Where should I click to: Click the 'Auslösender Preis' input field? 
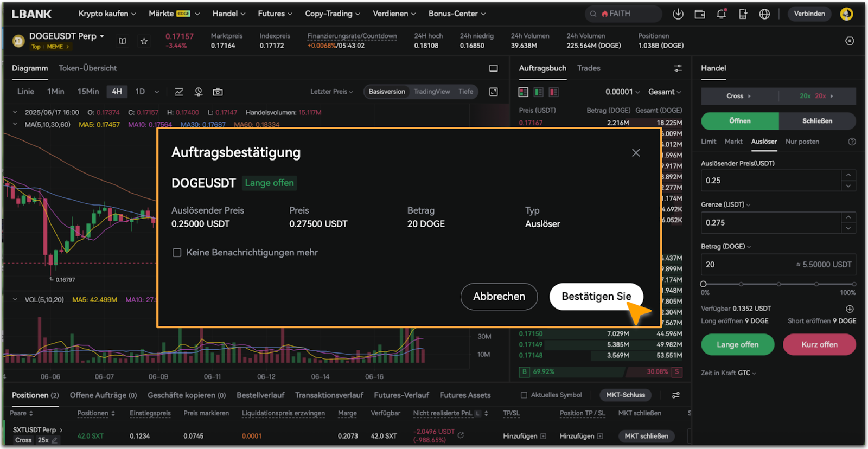770,181
